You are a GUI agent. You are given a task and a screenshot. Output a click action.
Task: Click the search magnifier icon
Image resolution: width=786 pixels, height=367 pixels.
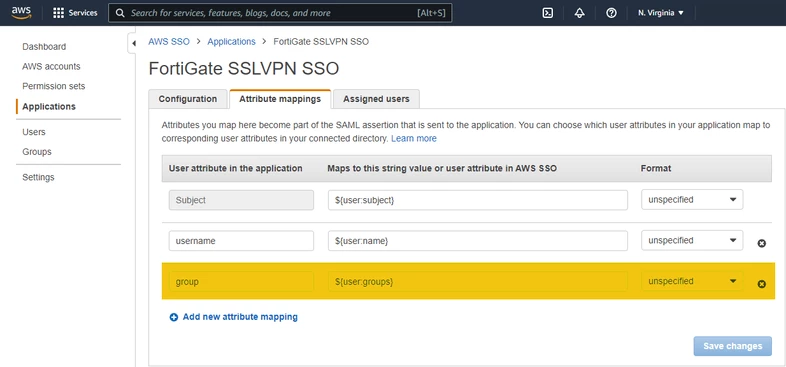coord(120,13)
